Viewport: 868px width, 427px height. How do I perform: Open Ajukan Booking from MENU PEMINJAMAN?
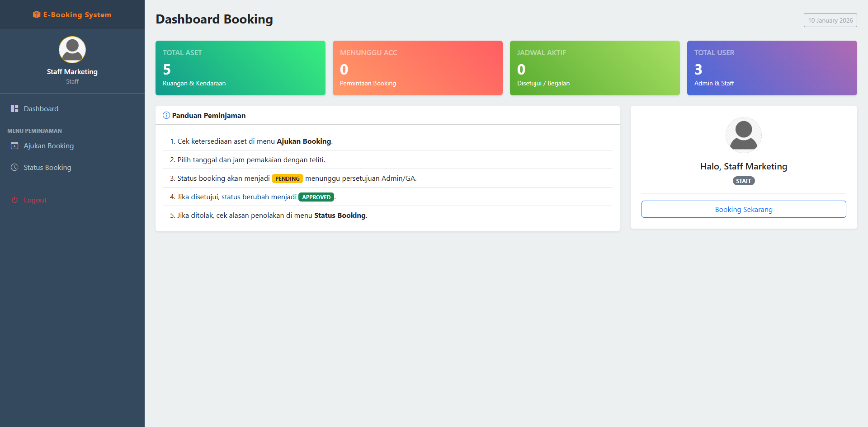tap(48, 145)
